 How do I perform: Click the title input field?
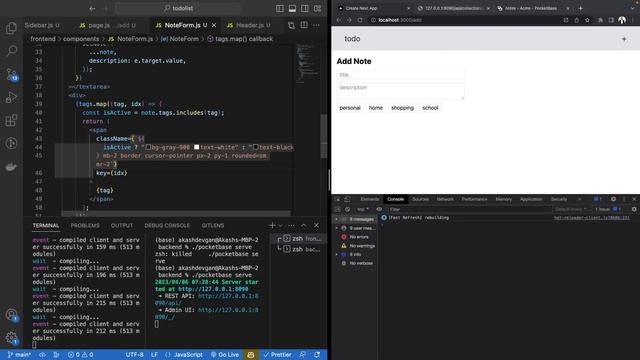tap(400, 75)
